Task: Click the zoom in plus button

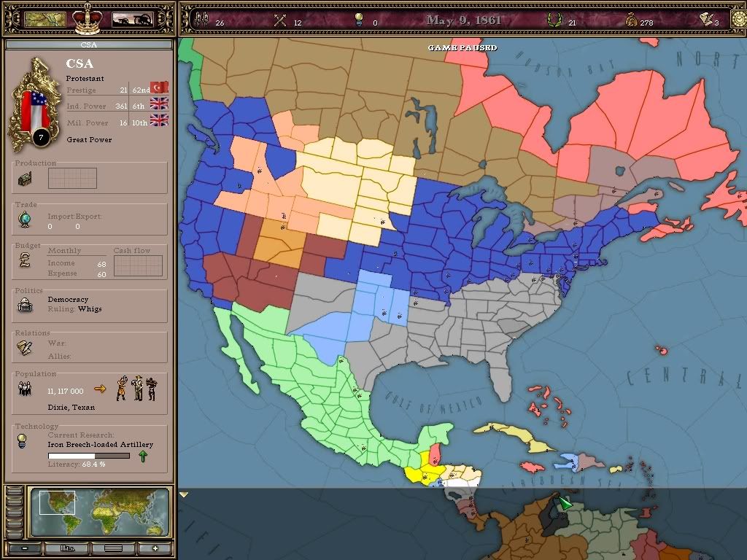Action: pyautogui.click(x=155, y=548)
